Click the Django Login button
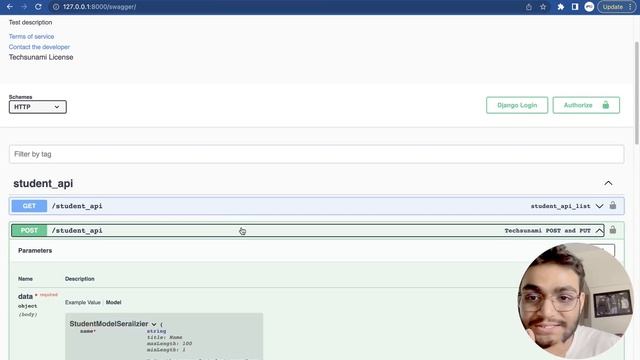Screen dimensions: 640x360 517,105
